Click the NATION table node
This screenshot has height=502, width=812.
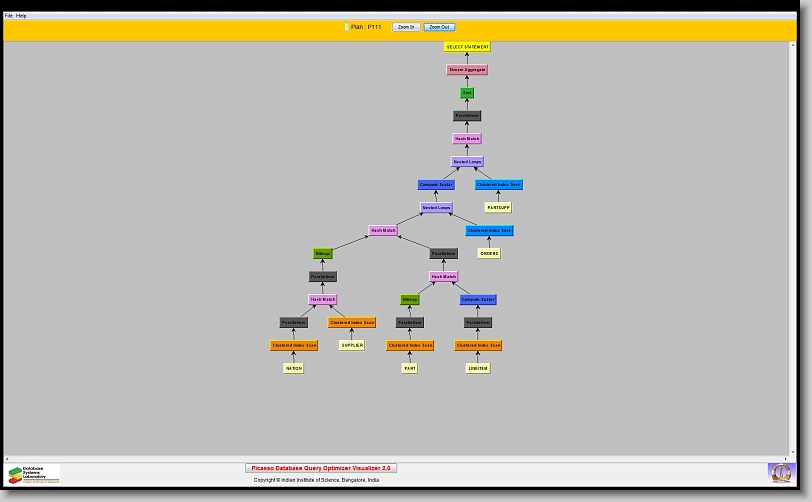point(293,368)
